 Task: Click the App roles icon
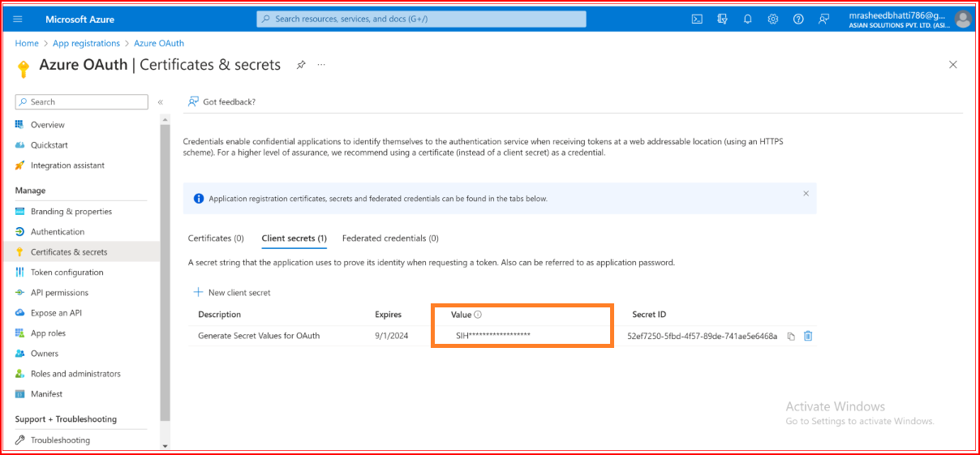click(x=20, y=333)
